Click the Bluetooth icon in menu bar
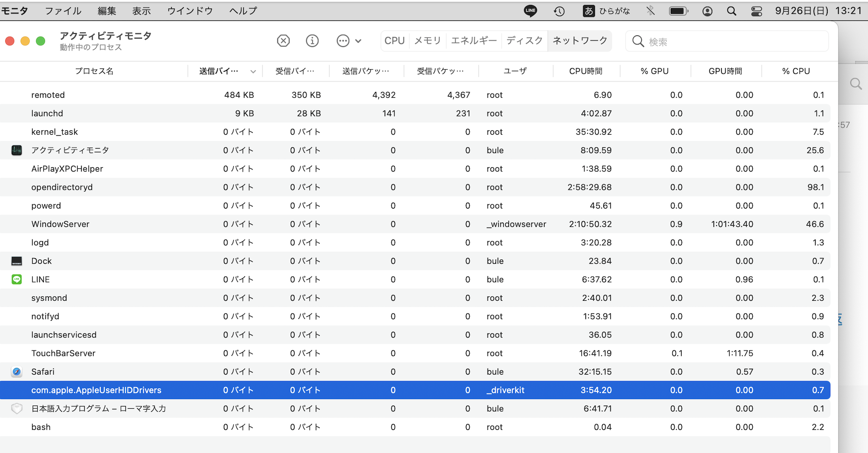The width and height of the screenshot is (868, 453). pyautogui.click(x=650, y=11)
